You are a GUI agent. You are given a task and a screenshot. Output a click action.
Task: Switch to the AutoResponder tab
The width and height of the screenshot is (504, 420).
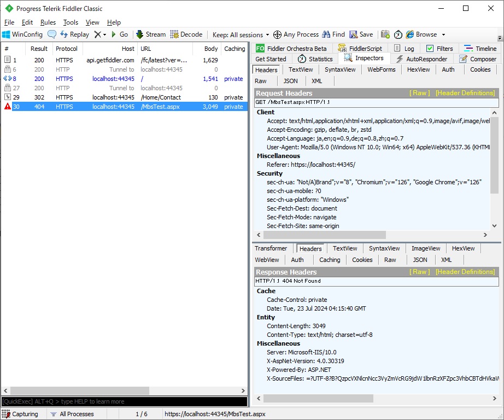[x=421, y=59]
